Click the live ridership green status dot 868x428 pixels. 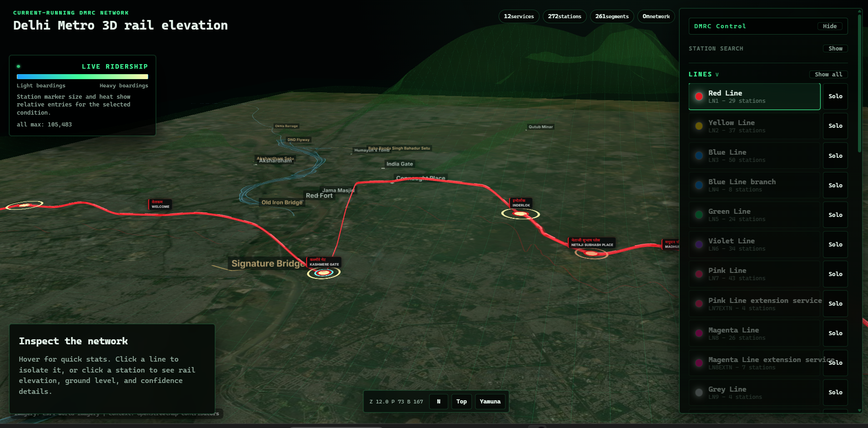(19, 66)
